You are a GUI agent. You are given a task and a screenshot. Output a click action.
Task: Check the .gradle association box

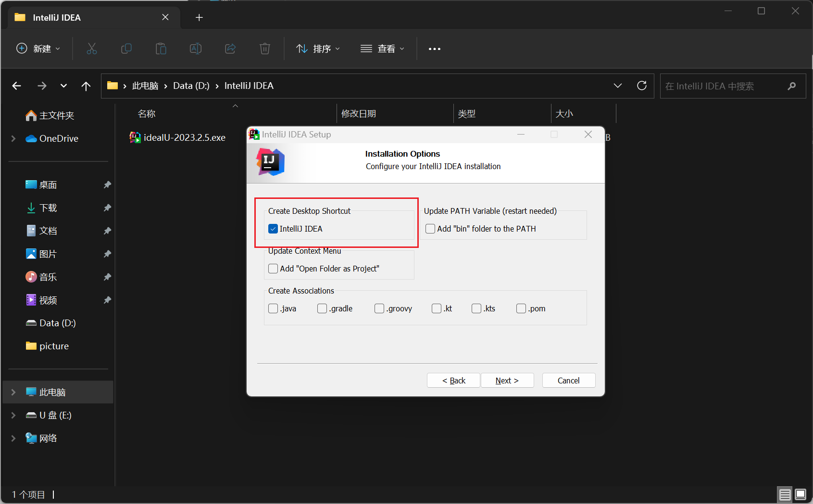click(322, 308)
